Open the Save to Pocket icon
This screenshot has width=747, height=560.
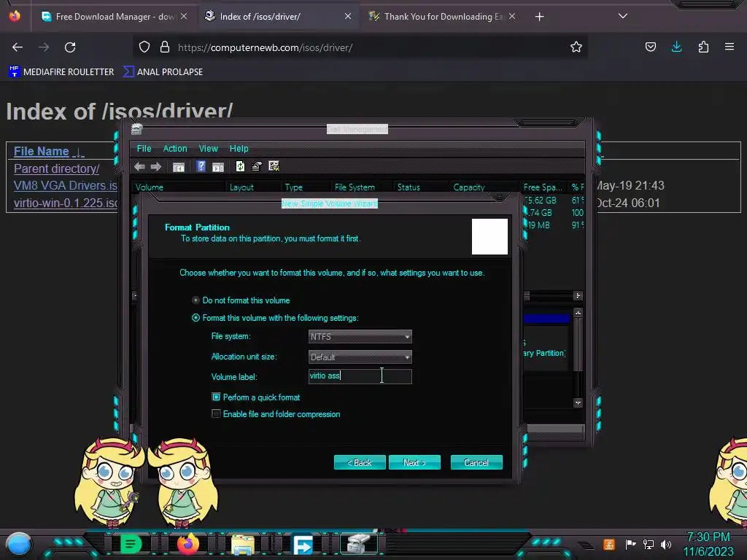click(x=650, y=47)
